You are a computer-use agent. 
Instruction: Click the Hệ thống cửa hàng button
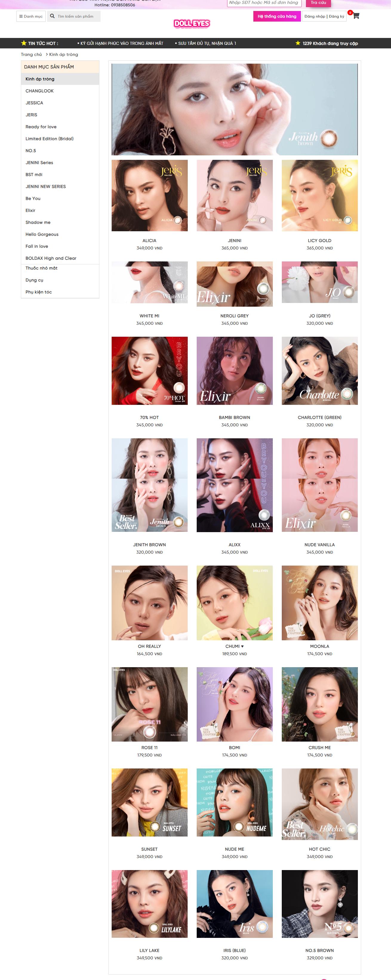coord(277,16)
